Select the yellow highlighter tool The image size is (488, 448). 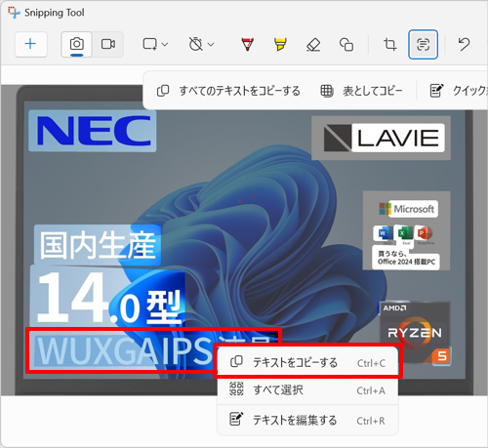click(x=280, y=44)
